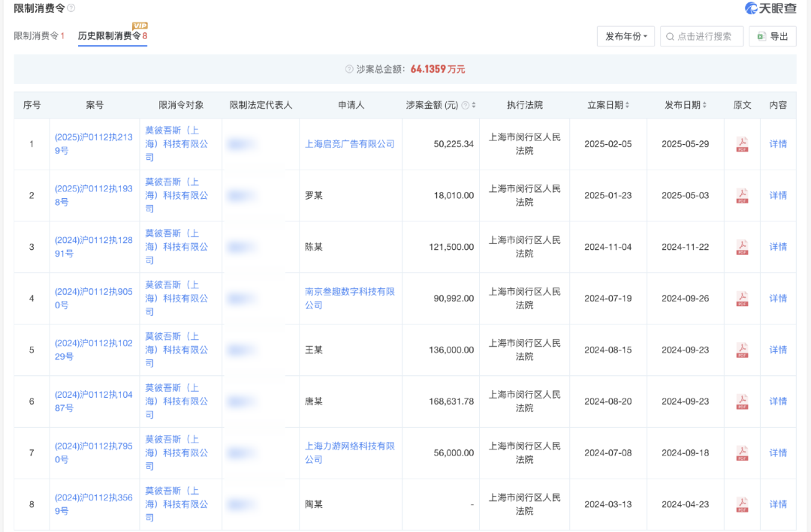
Task: Expand the 发布年份 filter dropdown
Action: [626, 36]
